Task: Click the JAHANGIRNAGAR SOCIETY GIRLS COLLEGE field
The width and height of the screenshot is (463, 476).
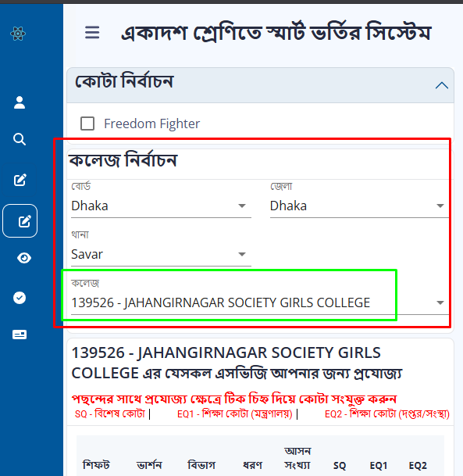Action: [260, 302]
